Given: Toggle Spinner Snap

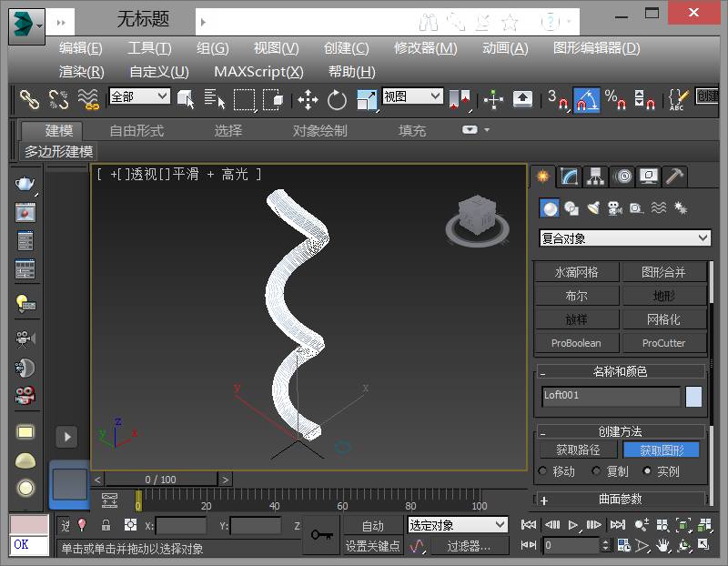Looking at the screenshot, I should (x=645, y=99).
